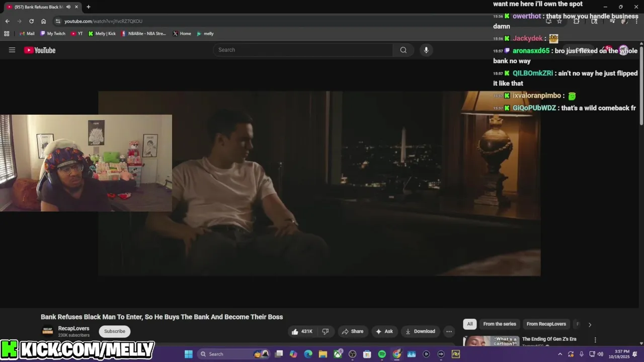Click The Ending Of Gen Z's Era title
Screen dimensions: 644x362
point(549,339)
